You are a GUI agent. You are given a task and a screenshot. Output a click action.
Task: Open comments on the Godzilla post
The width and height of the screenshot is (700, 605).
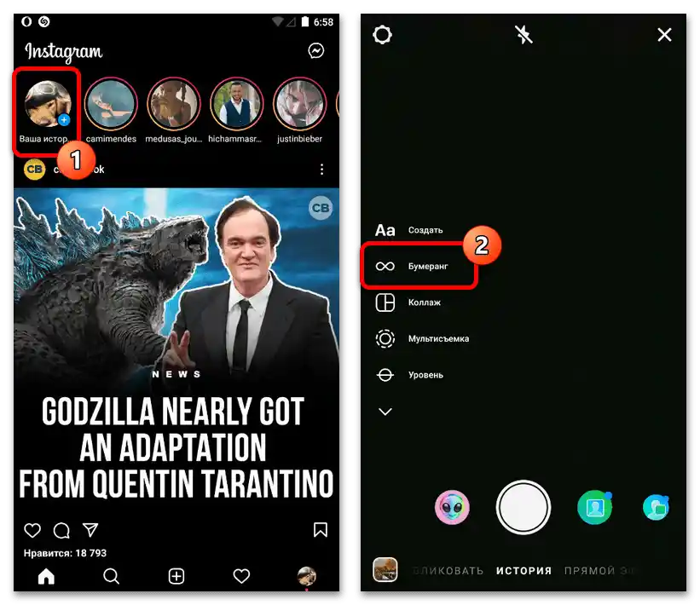[61, 530]
